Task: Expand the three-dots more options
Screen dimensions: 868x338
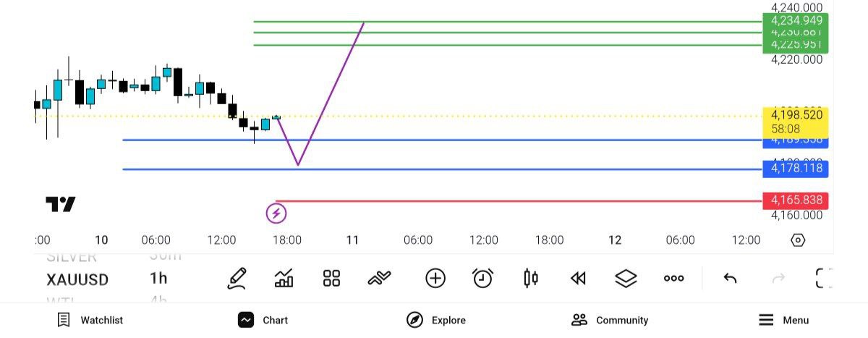Action: pos(673,278)
